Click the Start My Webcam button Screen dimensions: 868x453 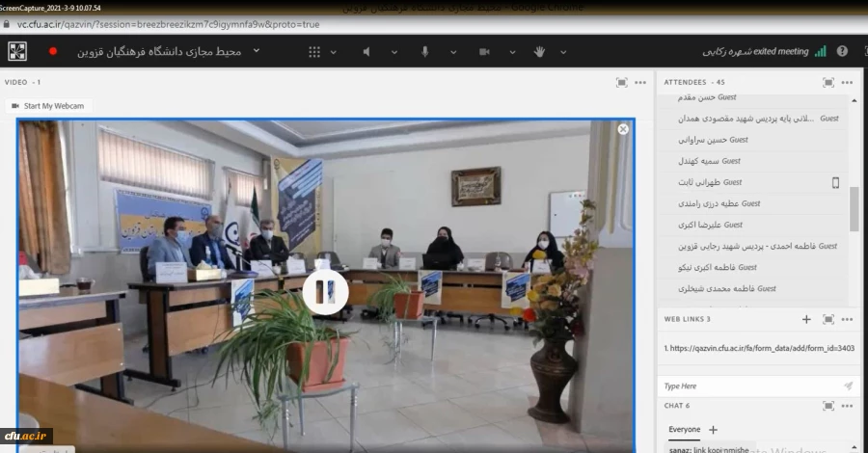46,105
